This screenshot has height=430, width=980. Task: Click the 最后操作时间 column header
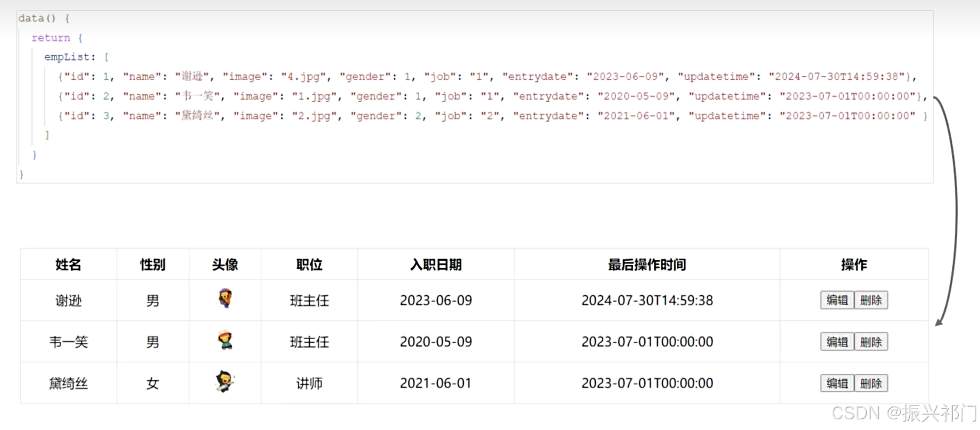pyautogui.click(x=647, y=264)
